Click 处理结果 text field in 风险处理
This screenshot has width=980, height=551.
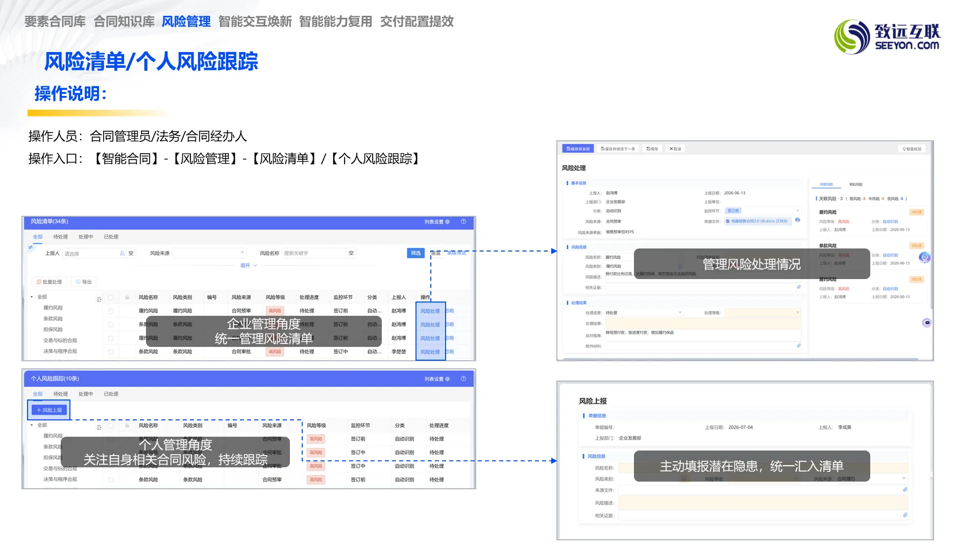[703, 323]
